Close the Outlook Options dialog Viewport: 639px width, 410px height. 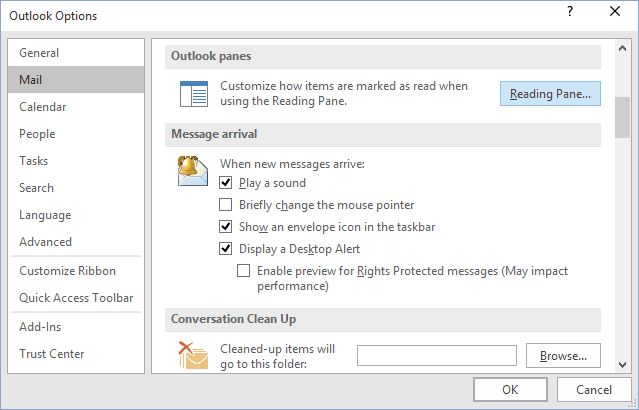(x=615, y=11)
